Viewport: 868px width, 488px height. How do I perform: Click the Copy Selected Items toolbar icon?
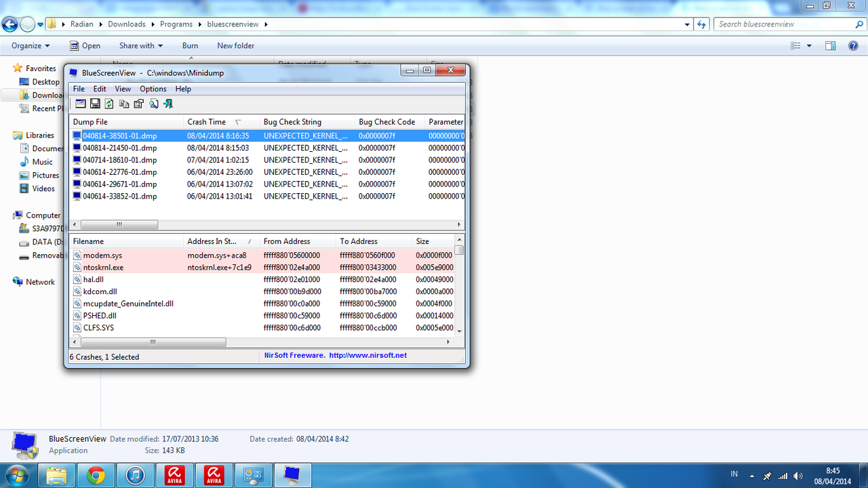pos(124,104)
